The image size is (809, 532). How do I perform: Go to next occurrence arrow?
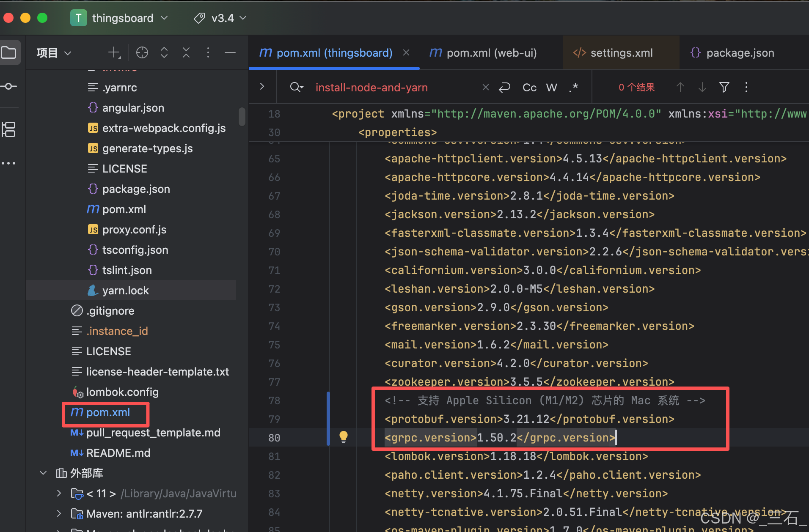(x=702, y=87)
